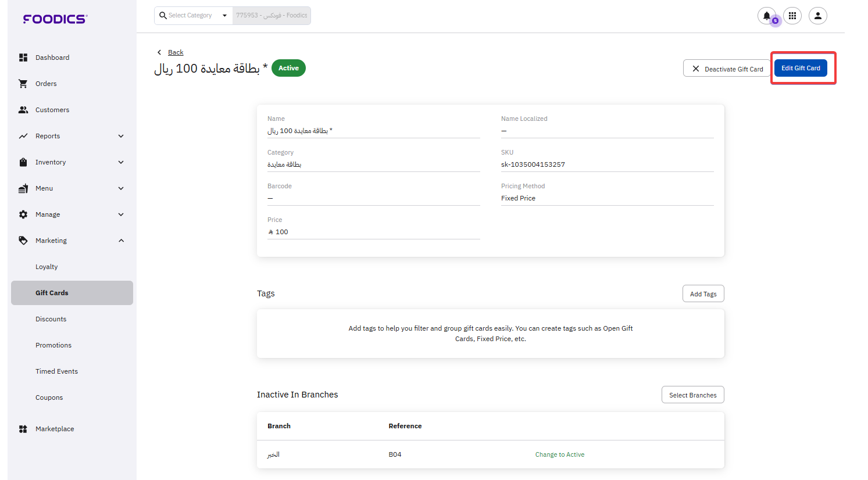Open the apps grid icon
Screen dimensions: 868x480
coord(792,16)
